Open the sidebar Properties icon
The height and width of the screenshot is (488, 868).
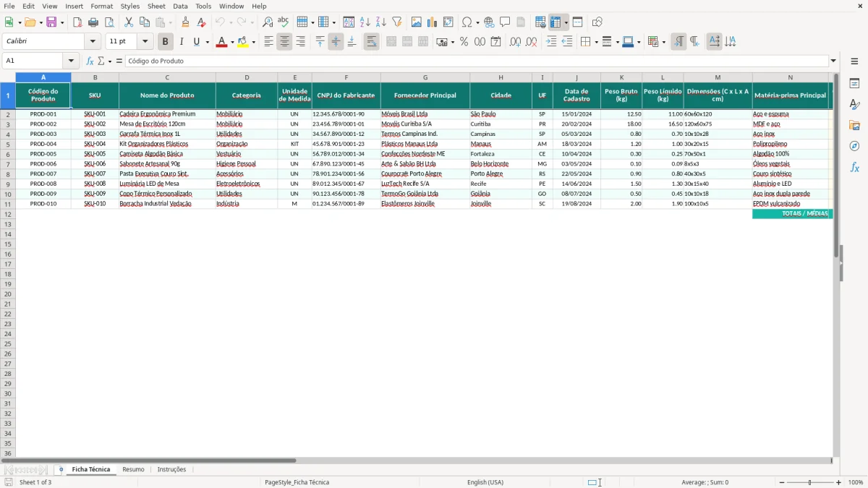click(x=854, y=84)
